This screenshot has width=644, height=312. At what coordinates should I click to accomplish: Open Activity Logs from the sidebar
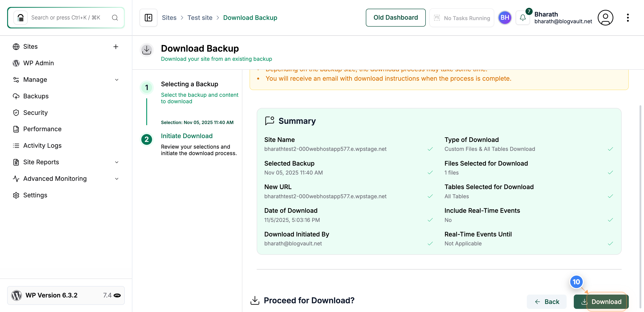[x=42, y=145]
